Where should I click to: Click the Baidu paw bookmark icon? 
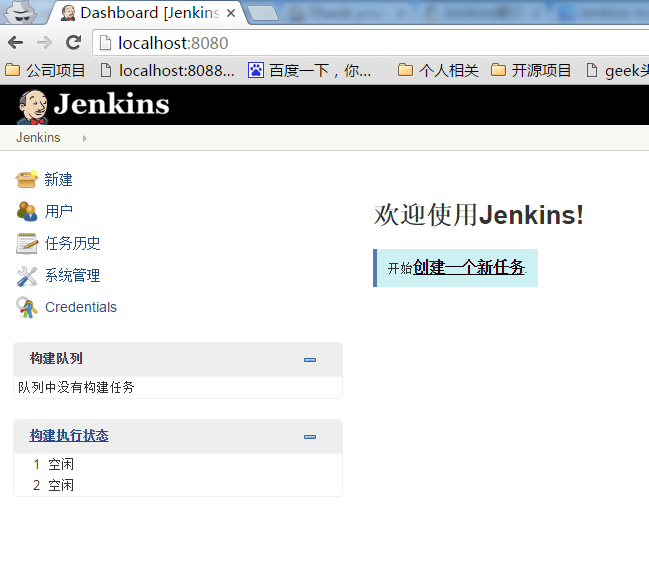pyautogui.click(x=256, y=70)
